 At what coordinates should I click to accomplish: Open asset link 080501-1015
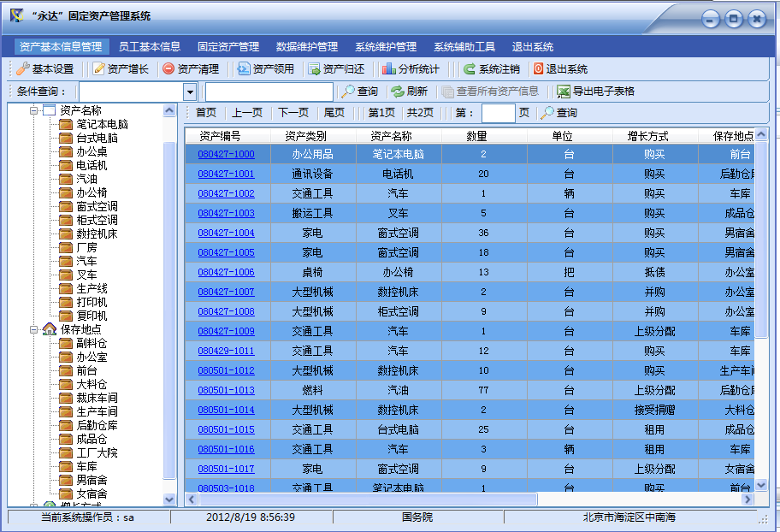[226, 429]
